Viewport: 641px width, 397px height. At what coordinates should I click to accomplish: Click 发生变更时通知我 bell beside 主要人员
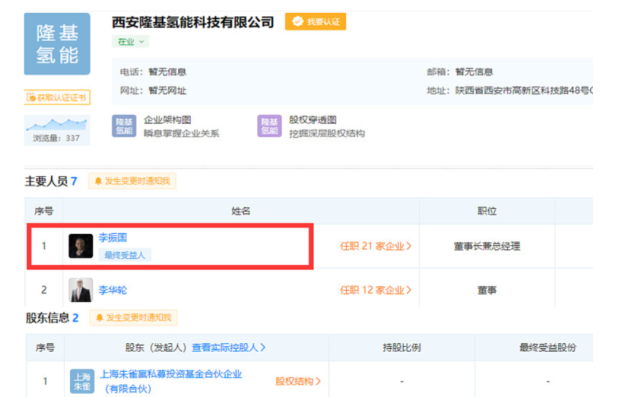132,181
